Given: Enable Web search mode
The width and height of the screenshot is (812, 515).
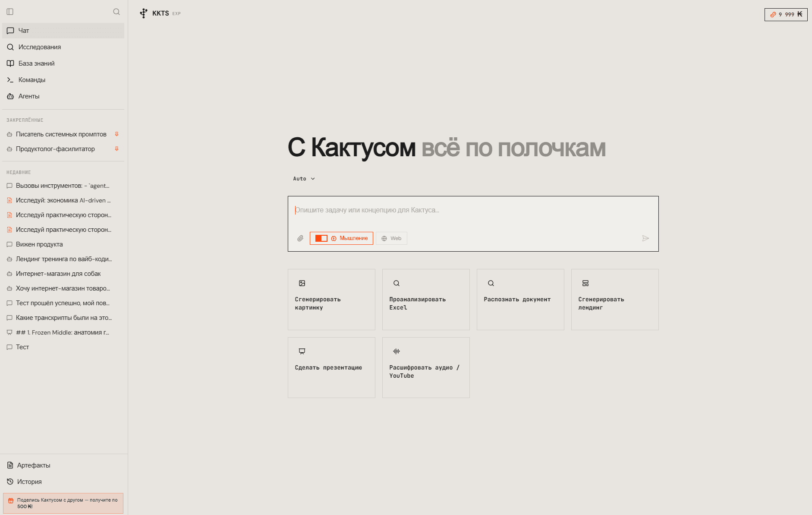Looking at the screenshot, I should click(x=391, y=238).
